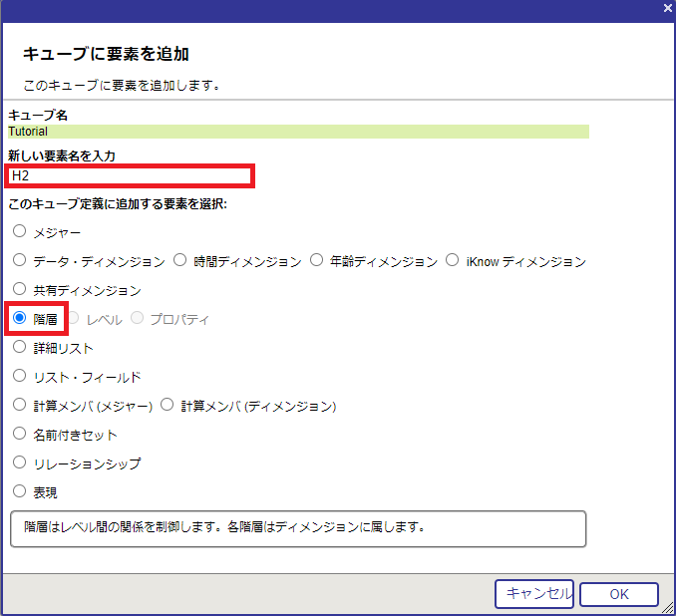Select the 詳細リスト radio button
The image size is (676, 616).
[x=20, y=348]
